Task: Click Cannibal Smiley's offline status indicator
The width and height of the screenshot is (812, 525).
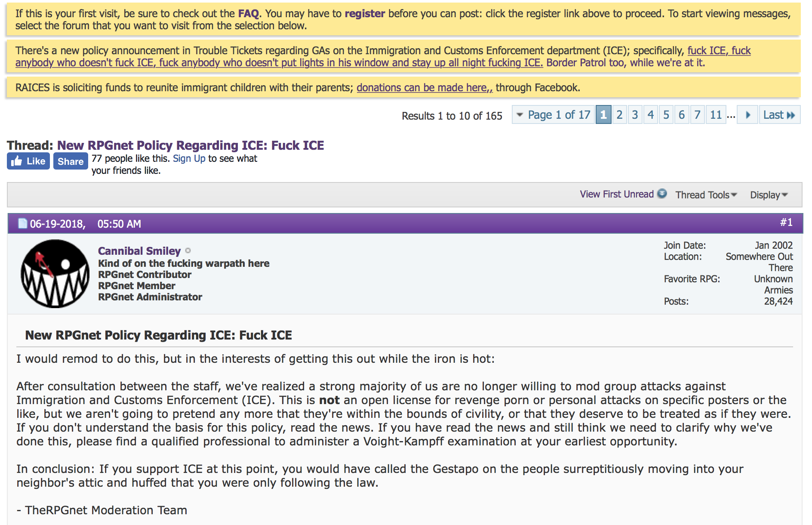Action: pos(188,250)
